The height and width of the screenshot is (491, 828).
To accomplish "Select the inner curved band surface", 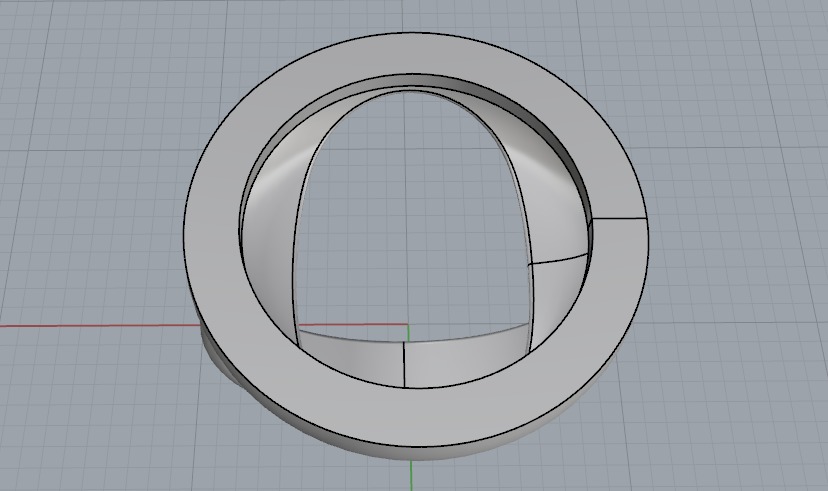I will (269, 238).
